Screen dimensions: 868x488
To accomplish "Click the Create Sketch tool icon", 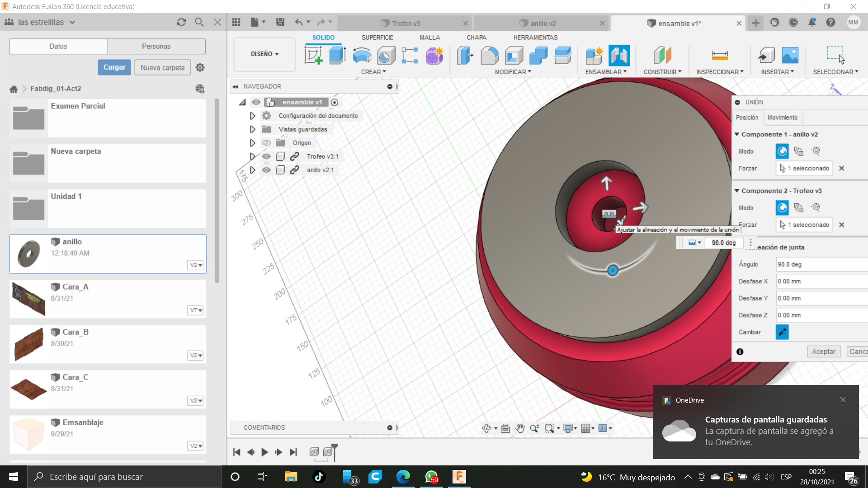I will pos(313,56).
